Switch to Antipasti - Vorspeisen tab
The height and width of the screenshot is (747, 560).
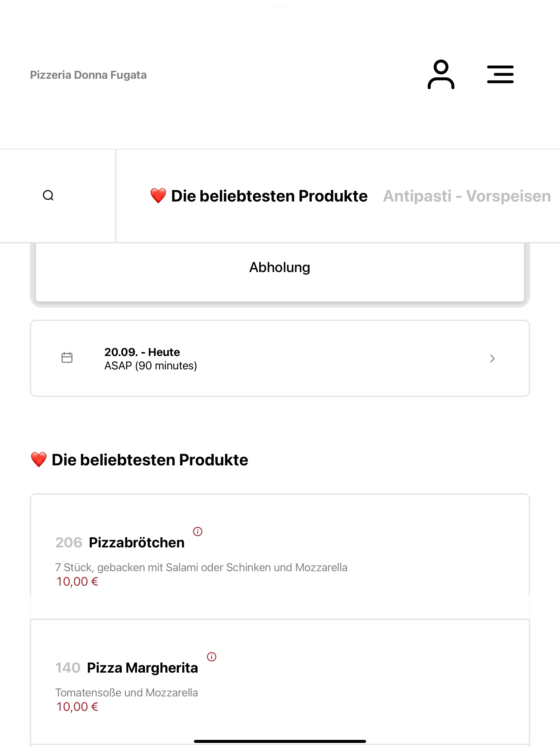coord(467,196)
